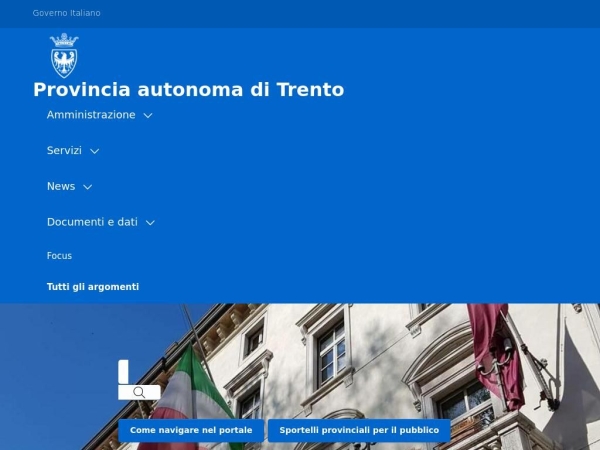The height and width of the screenshot is (450, 600).
Task: Expand the Amministrazione chevron arrow
Action: click(x=148, y=115)
